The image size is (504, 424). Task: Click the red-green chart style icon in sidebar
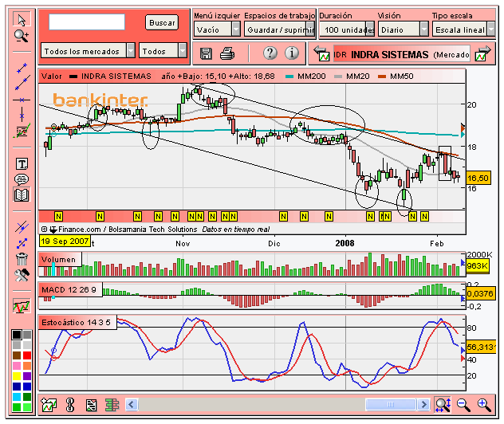click(22, 306)
